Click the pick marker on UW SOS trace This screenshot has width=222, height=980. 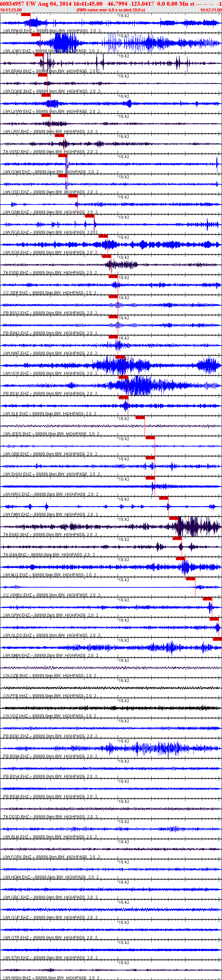pyautogui.click(x=103, y=236)
